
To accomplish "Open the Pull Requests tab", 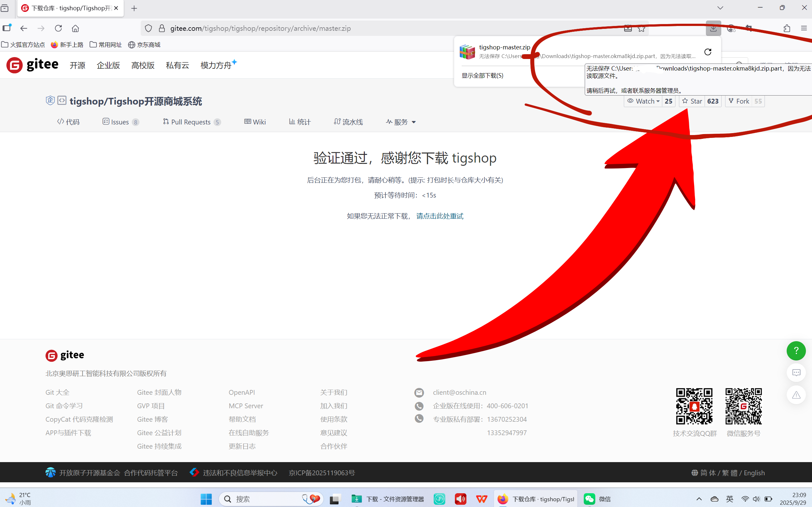I will click(191, 122).
